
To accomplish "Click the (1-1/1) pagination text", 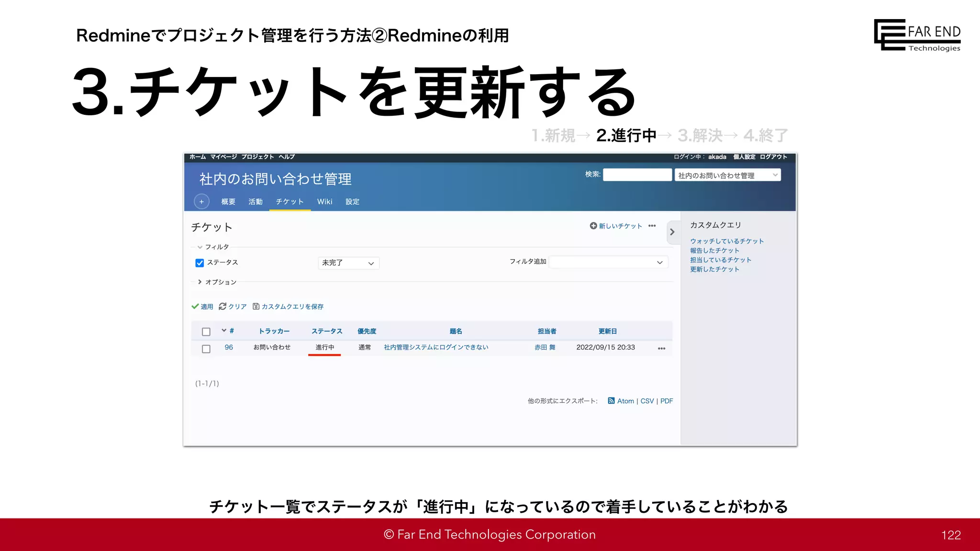I will pyautogui.click(x=207, y=384).
